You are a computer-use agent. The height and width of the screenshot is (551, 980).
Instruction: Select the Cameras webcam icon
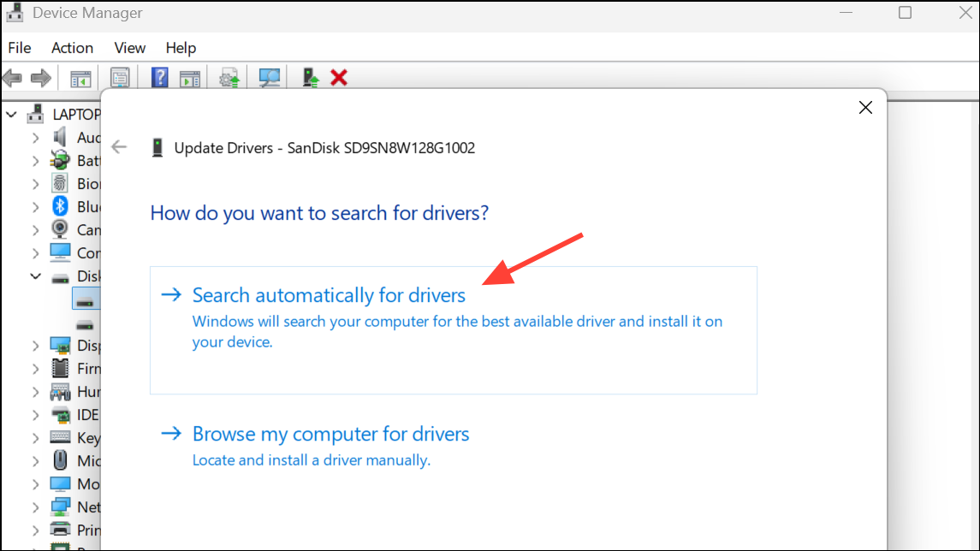[x=60, y=229]
